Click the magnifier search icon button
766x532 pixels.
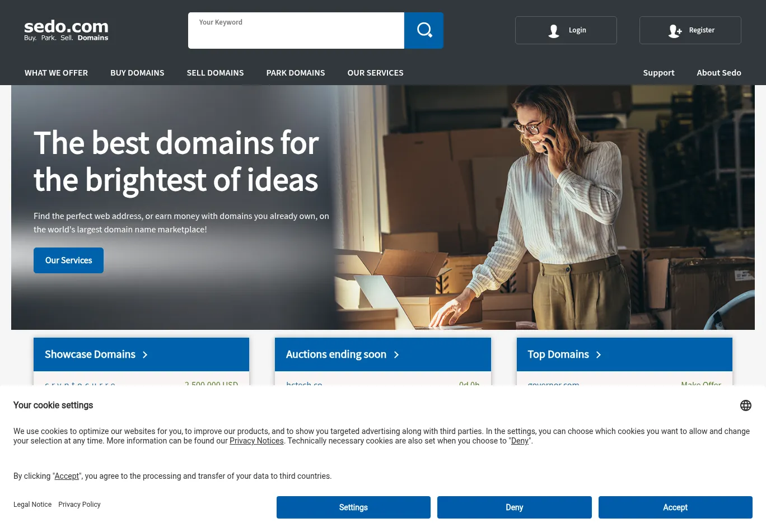tap(424, 30)
